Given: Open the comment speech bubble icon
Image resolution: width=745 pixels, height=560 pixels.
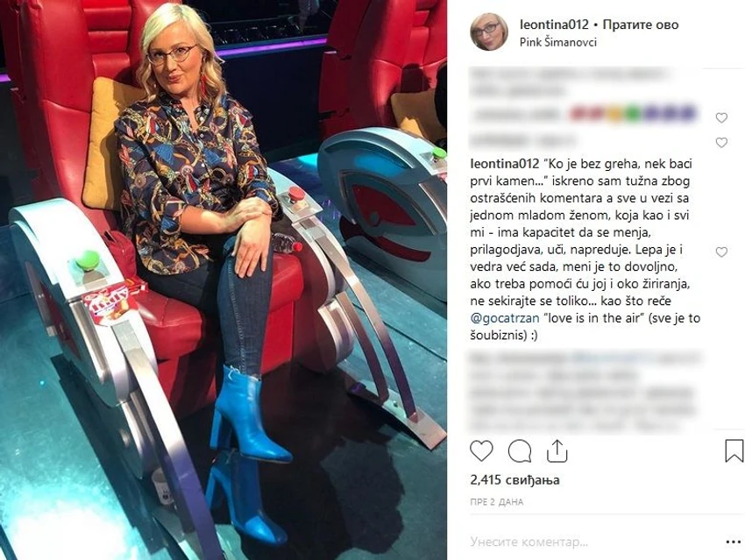Looking at the screenshot, I should pyautogui.click(x=520, y=451).
